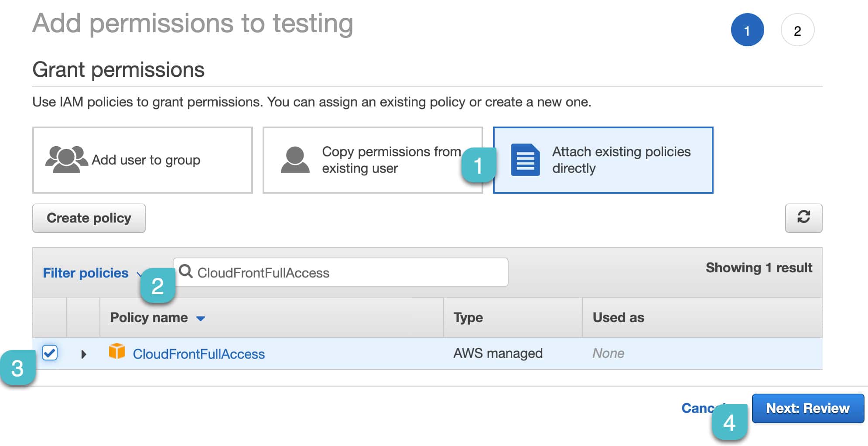The width and height of the screenshot is (868, 446).
Task: Open the CloudFrontFullAccess policy link
Action: point(199,354)
